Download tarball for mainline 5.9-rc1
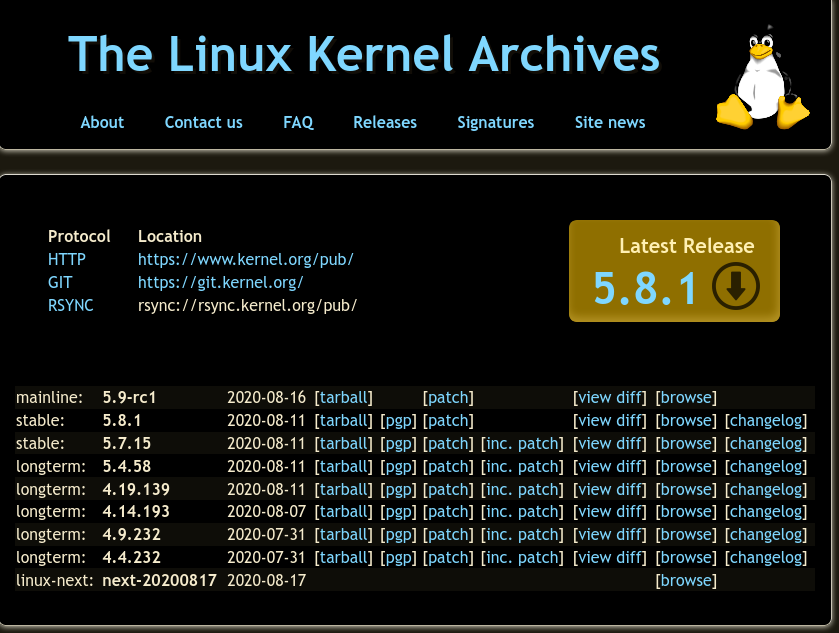Screen dimensions: 839x633 [x=344, y=398]
